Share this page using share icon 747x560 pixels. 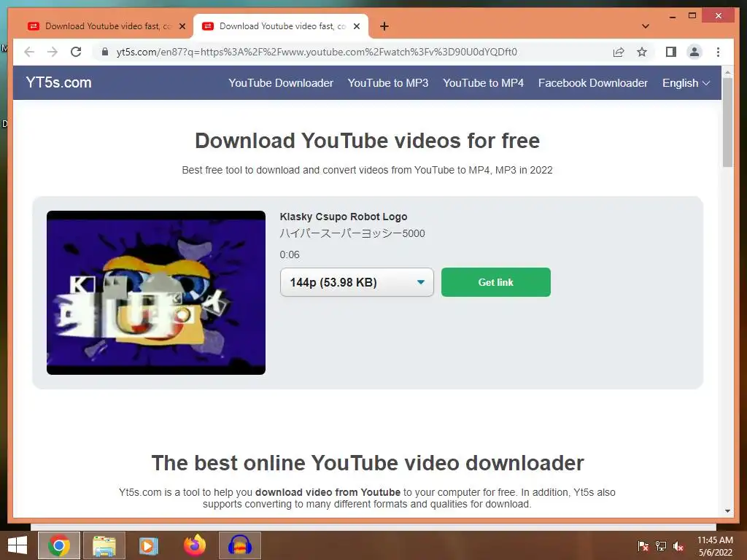(x=619, y=52)
